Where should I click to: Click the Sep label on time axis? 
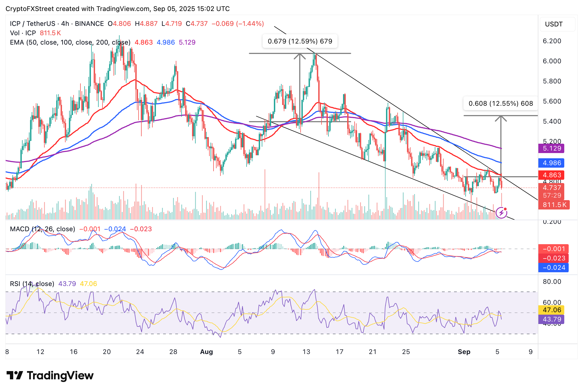(464, 352)
